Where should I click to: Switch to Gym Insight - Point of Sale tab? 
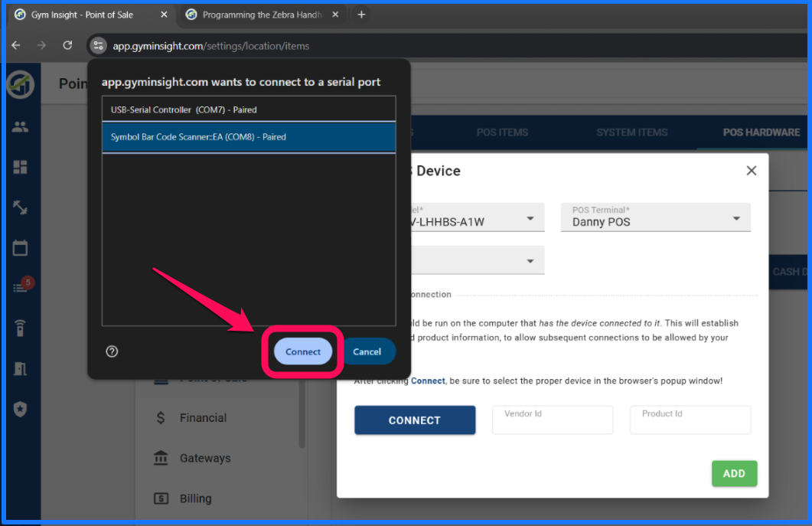tap(82, 15)
